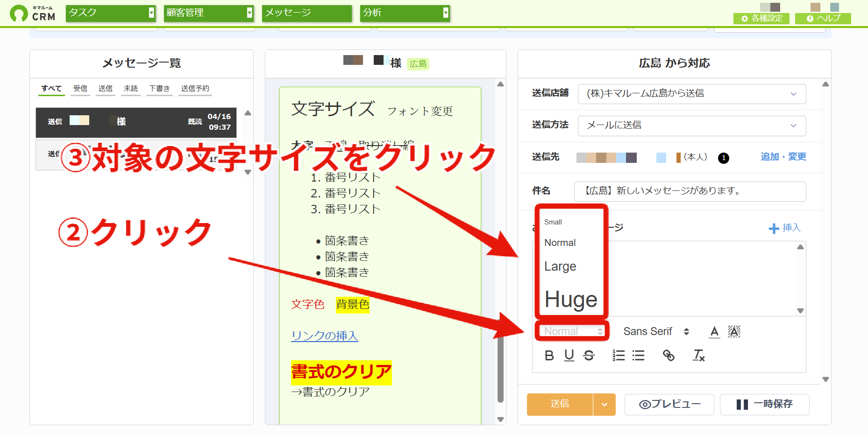Viewport: 868px width, 434px height.
Task: Switch to the 送信予約 tab
Action: [195, 88]
